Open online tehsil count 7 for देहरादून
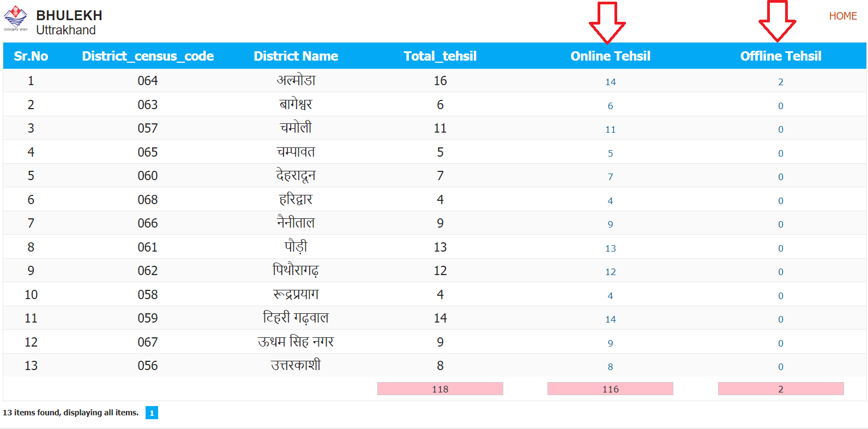 pyautogui.click(x=610, y=177)
